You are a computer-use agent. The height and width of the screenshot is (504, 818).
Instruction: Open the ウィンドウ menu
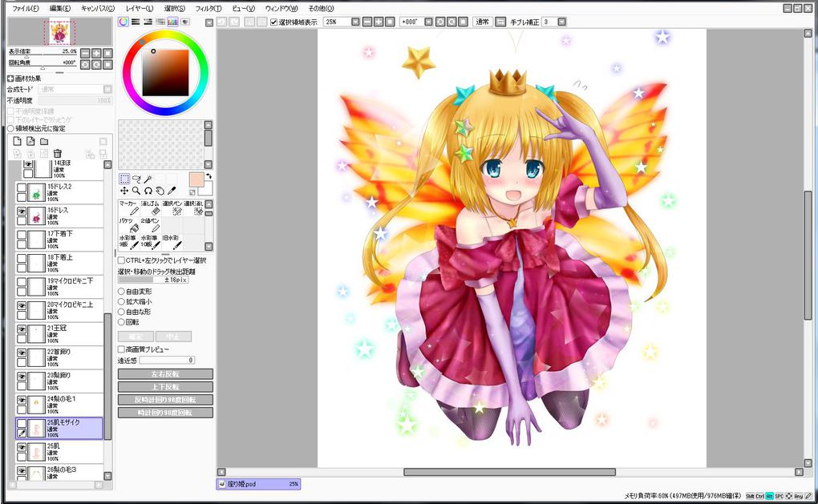pyautogui.click(x=281, y=8)
